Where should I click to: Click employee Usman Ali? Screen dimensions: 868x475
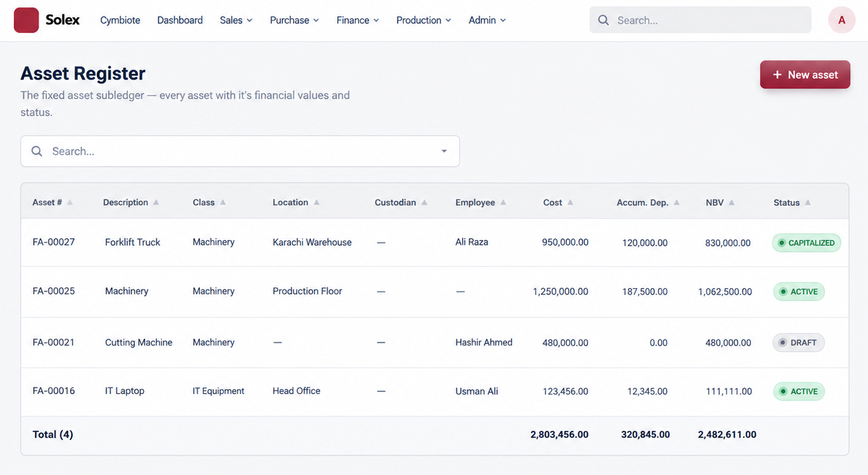click(477, 391)
